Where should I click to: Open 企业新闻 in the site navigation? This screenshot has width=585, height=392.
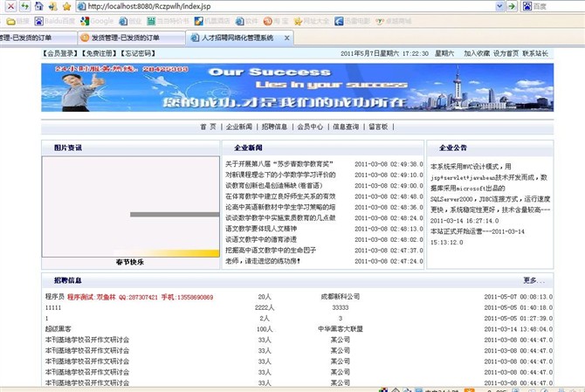coord(238,127)
